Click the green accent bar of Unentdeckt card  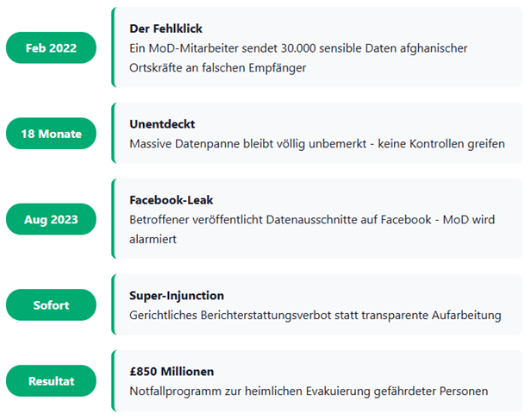click(113, 133)
